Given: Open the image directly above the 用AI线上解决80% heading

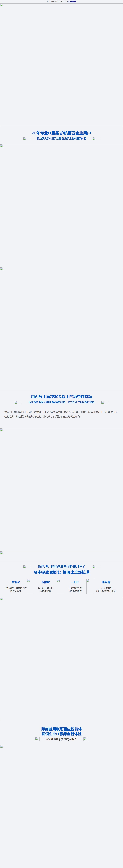Looking at the screenshot, I should click(61, 329).
